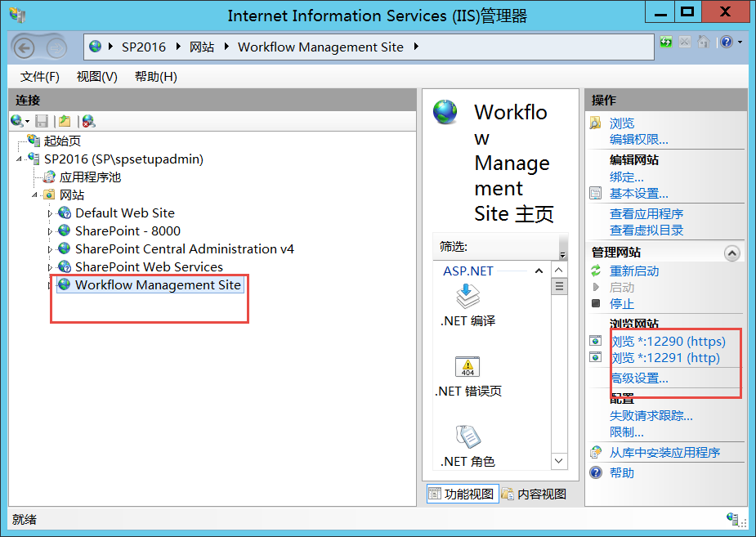756x537 pixels.
Task: Click the feature list scrollbar thumb
Action: pyautogui.click(x=559, y=286)
